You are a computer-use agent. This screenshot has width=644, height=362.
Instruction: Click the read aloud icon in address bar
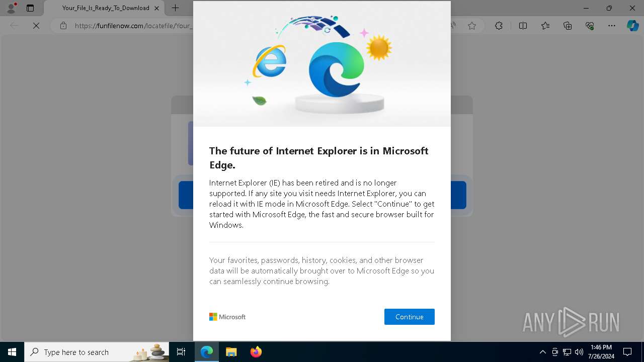[x=453, y=26]
